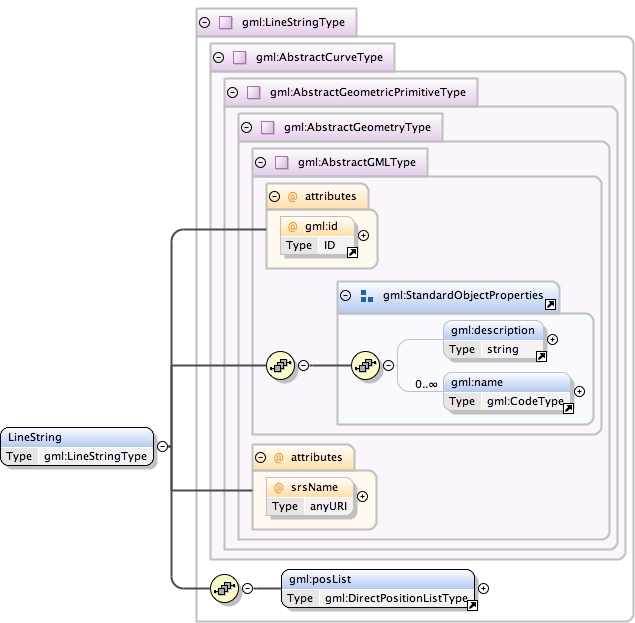Click the gml:AbstractGeometryType header label

[x=357, y=128]
